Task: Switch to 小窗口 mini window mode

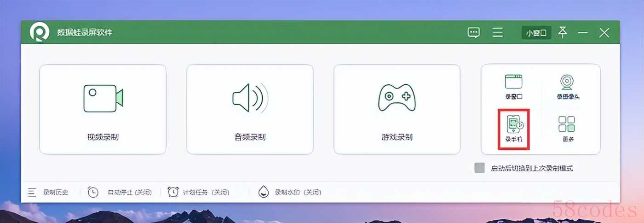Action: pyautogui.click(x=536, y=33)
